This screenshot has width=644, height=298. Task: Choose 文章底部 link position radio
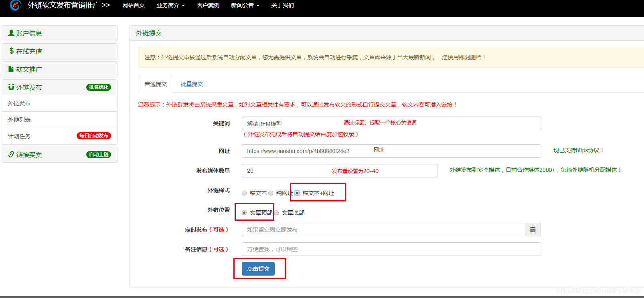[276, 213]
